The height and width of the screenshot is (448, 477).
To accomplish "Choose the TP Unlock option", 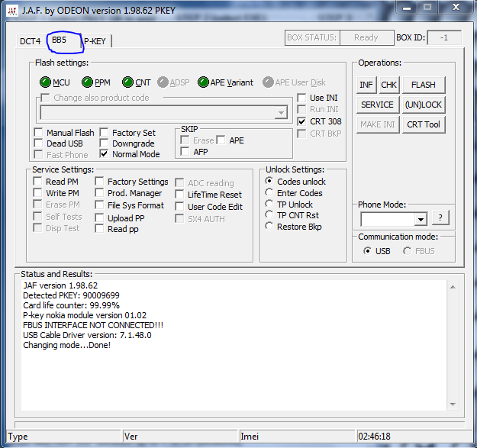I will coord(269,204).
